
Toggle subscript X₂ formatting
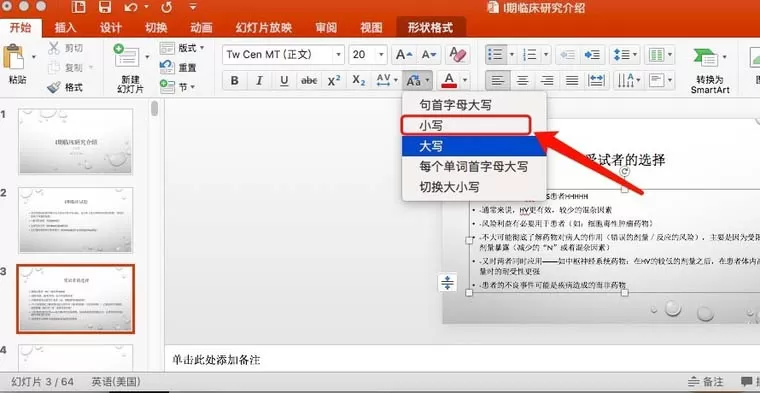pos(359,80)
